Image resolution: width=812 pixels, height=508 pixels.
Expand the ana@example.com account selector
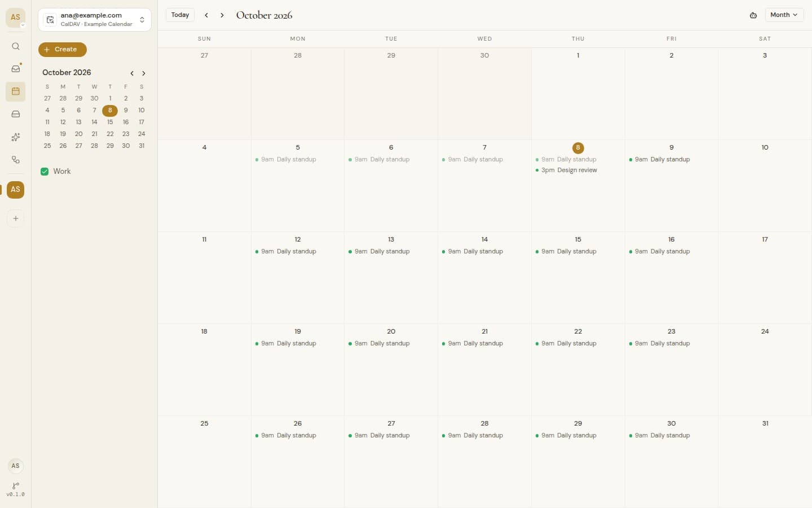pyautogui.click(x=95, y=20)
